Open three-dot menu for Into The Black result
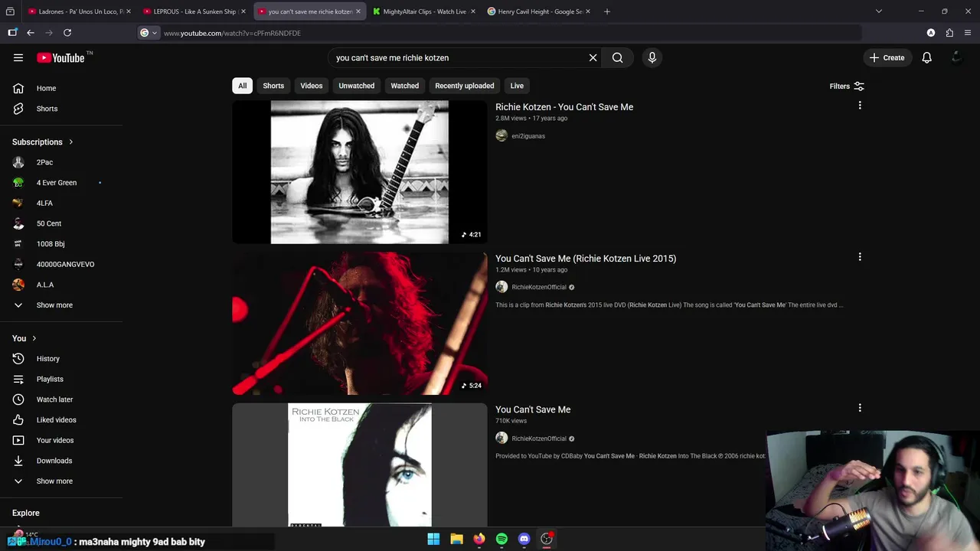This screenshot has height=551, width=980. tap(860, 408)
